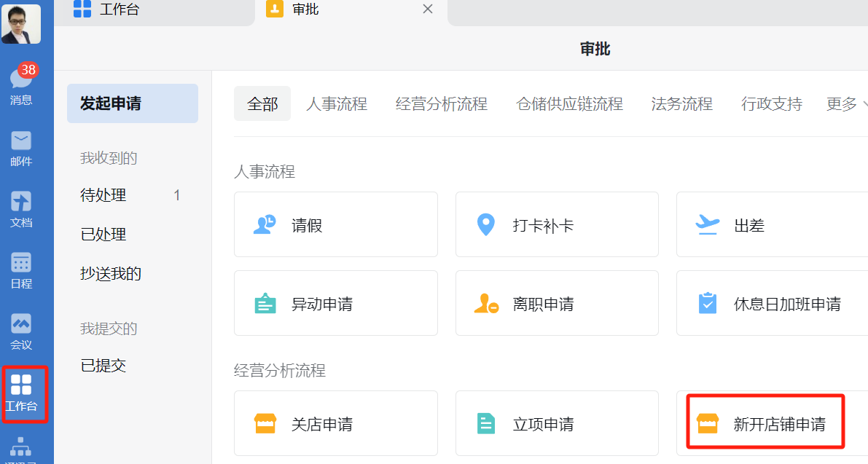Select the 仓储供应链流程 category tab
The width and height of the screenshot is (868, 464).
[570, 103]
